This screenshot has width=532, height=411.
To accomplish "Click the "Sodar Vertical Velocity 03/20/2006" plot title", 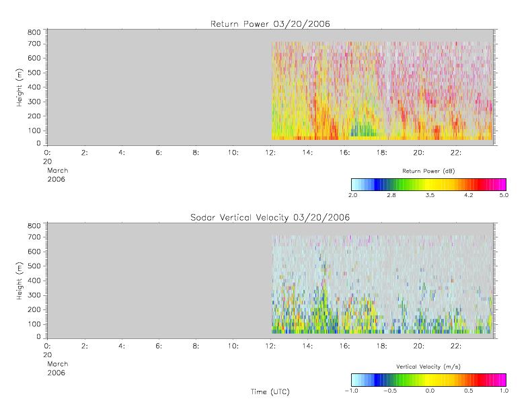I will [270, 217].
